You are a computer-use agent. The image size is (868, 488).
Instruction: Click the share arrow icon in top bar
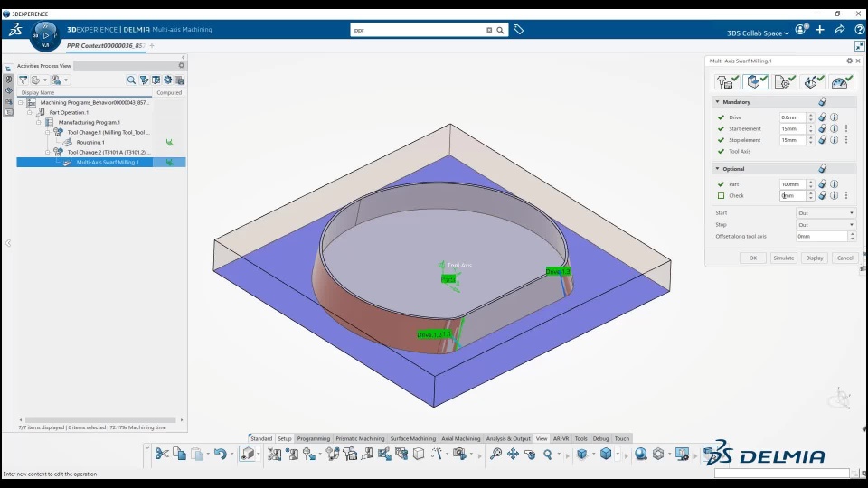point(840,30)
